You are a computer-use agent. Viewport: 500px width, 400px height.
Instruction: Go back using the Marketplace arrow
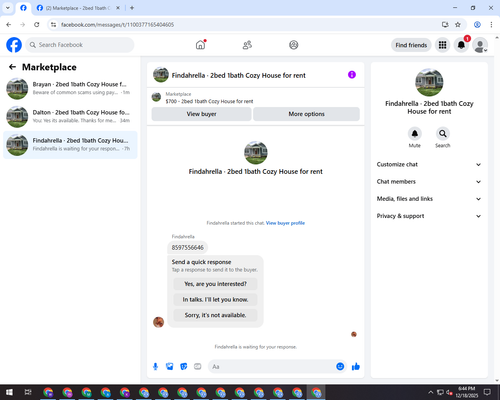point(12,67)
